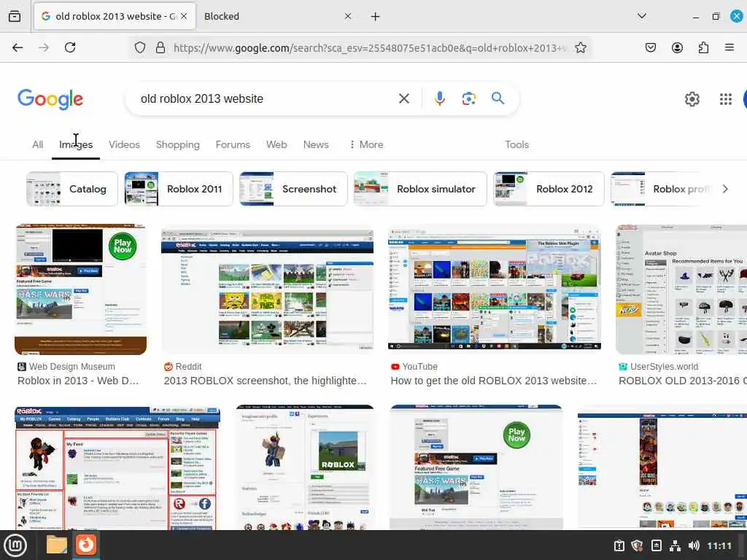Screen dimensions: 747x560
Task: Open Firefox account icon
Action: (677, 47)
